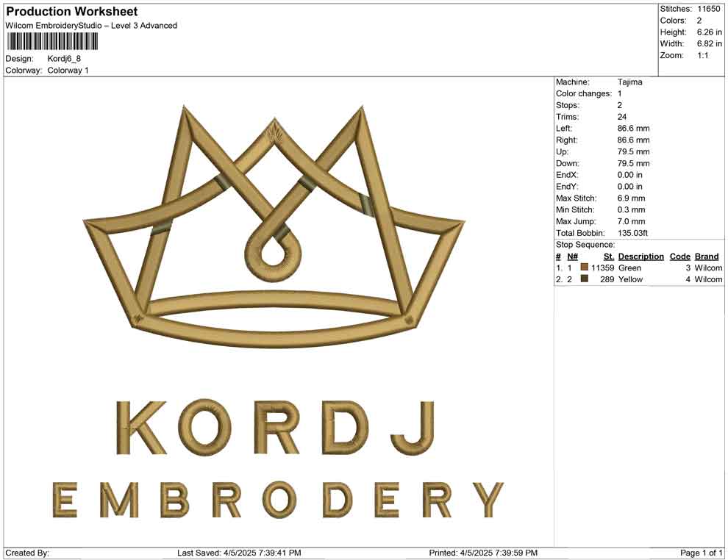Click the Code column header
Viewport: 728px width, 560px height.
pyautogui.click(x=680, y=256)
